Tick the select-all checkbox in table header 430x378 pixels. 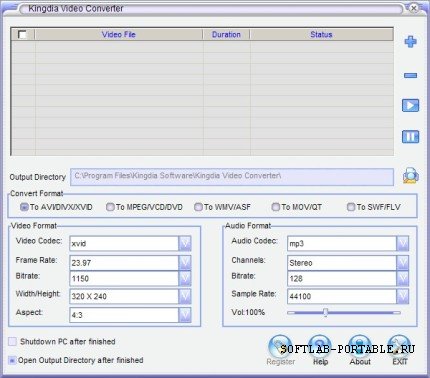(x=22, y=34)
